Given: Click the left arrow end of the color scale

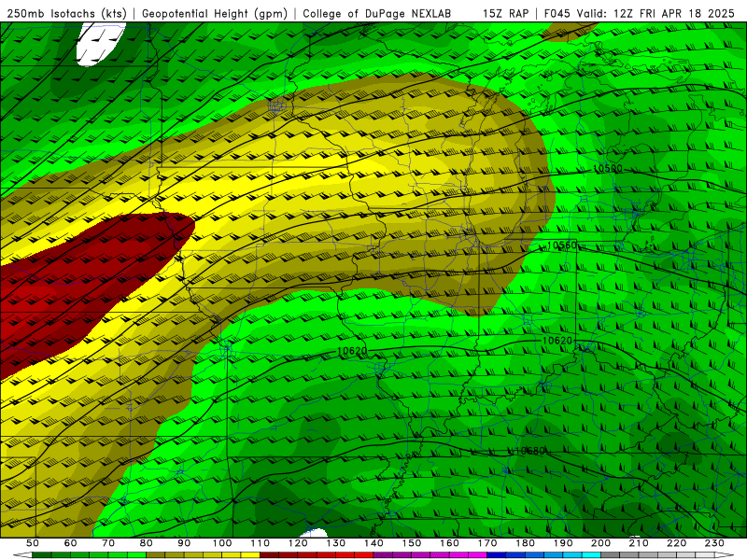Looking at the screenshot, I should tap(22, 555).
